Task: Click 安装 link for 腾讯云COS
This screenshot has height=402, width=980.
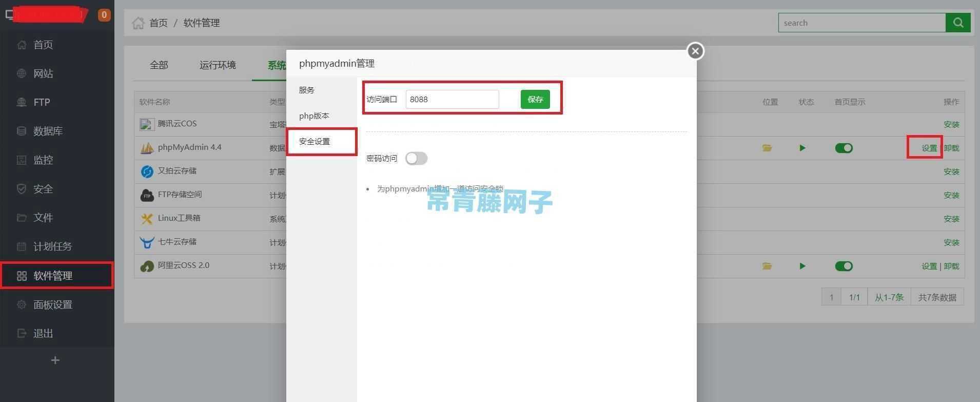Action: [x=951, y=124]
